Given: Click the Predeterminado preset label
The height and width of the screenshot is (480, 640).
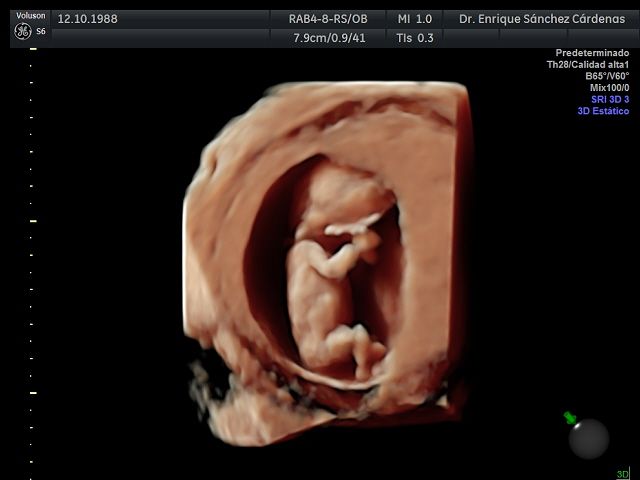Looking at the screenshot, I should [x=592, y=53].
